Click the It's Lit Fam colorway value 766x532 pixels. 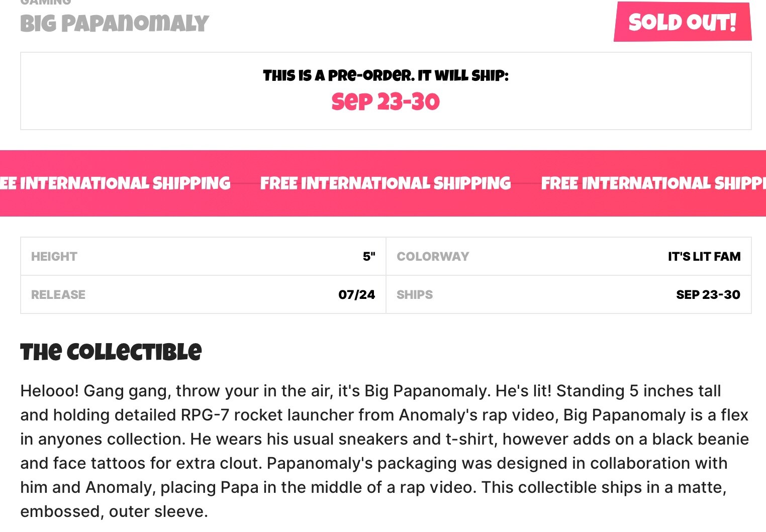[704, 257]
